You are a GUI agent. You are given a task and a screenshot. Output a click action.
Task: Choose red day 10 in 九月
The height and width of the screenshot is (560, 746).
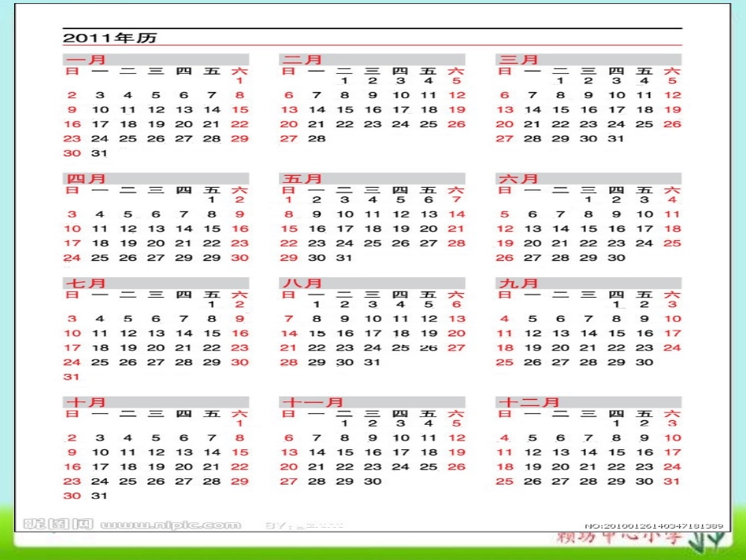coord(673,319)
